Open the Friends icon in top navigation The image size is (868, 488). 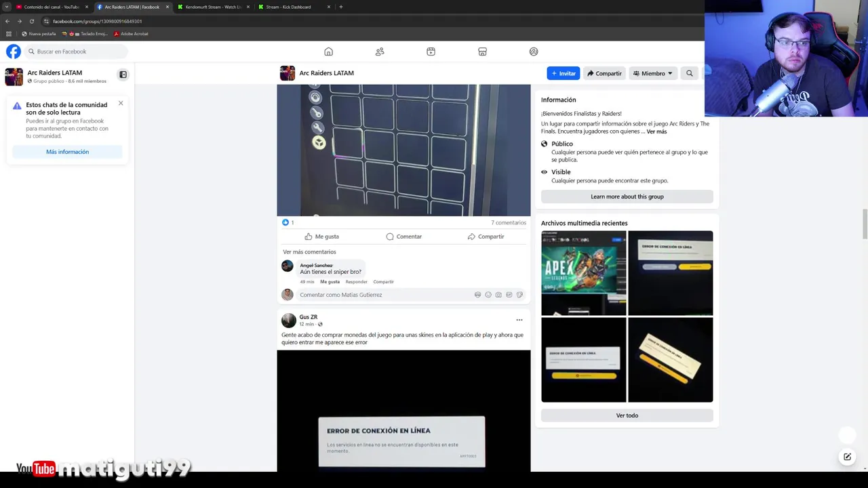coord(380,52)
